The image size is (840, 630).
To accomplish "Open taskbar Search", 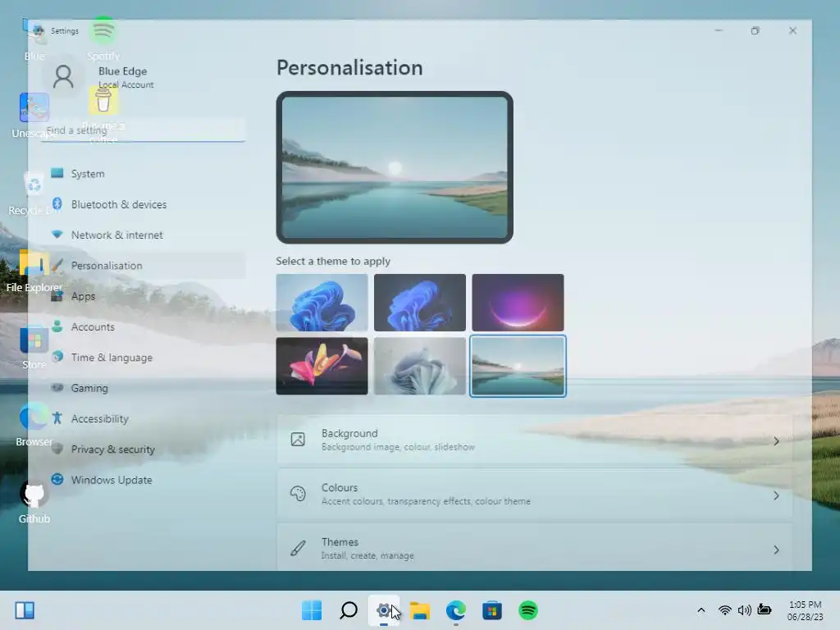I will pos(348,610).
